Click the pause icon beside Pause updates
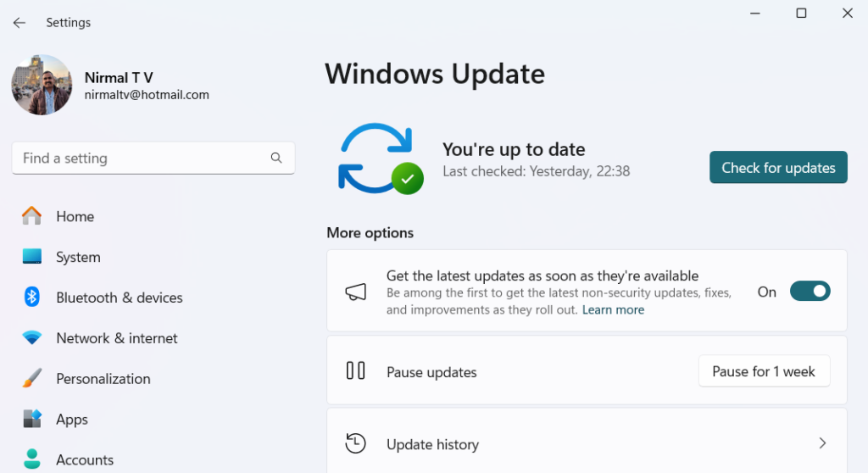Viewport: 868px width, 473px height. point(355,370)
